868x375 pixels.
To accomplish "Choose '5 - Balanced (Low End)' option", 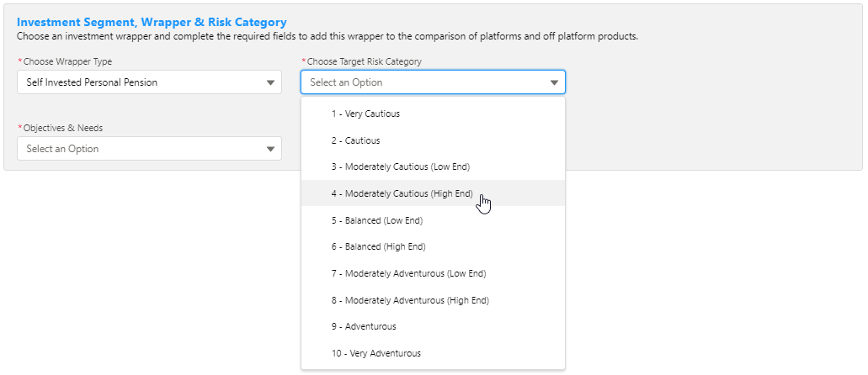I will coord(376,220).
